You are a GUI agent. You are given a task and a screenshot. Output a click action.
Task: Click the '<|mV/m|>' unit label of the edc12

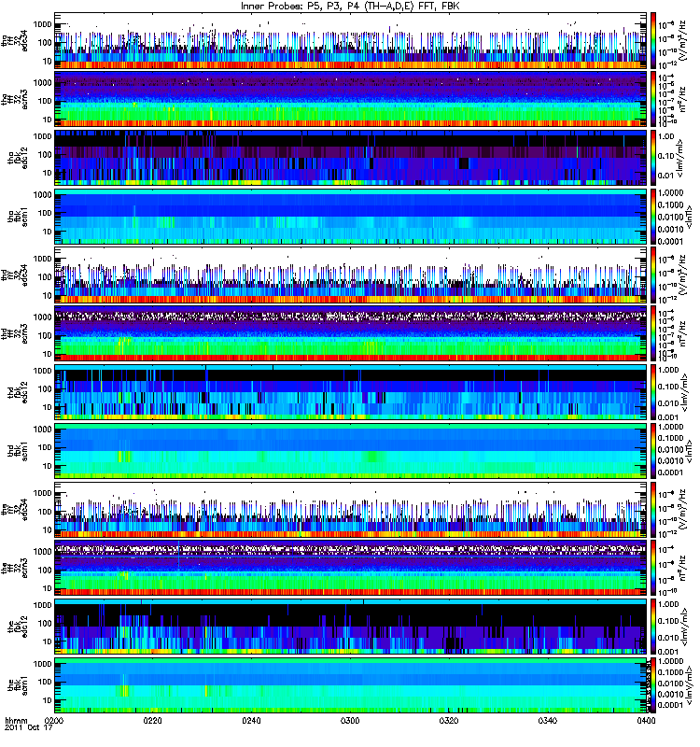[x=686, y=627]
